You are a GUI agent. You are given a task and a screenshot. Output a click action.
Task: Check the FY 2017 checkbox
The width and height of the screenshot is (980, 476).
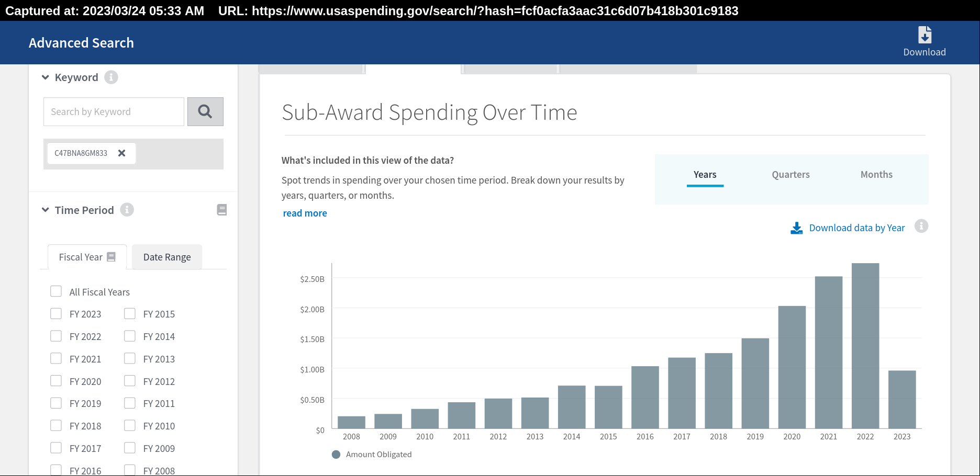pos(56,448)
